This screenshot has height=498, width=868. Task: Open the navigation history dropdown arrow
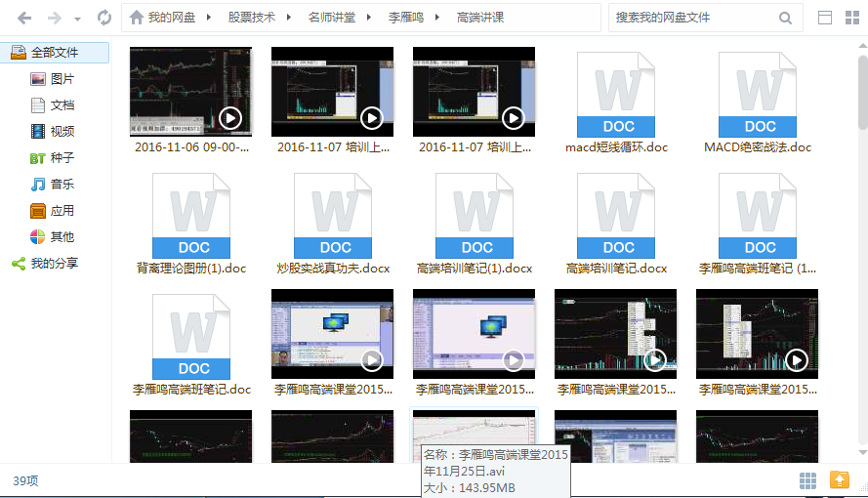(x=77, y=20)
